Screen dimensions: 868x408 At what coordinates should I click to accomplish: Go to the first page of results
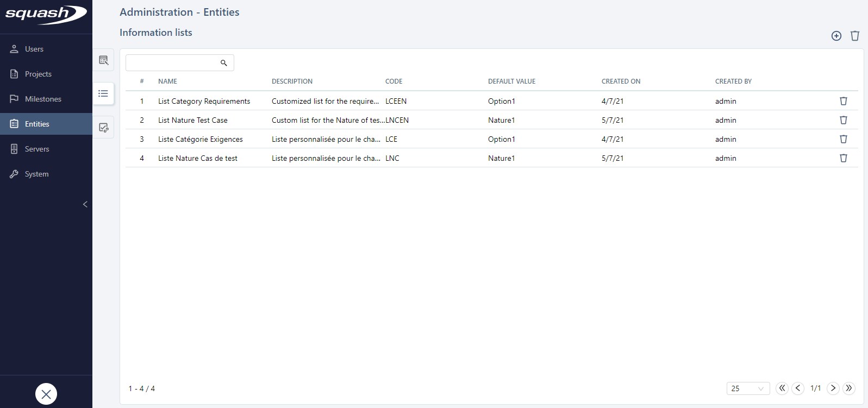[782, 388]
